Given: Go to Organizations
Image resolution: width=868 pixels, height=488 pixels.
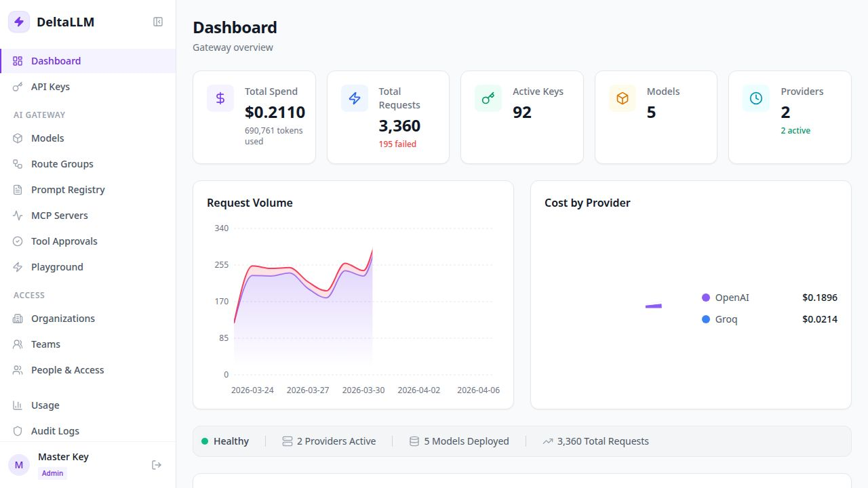Looking at the screenshot, I should [88, 319].
